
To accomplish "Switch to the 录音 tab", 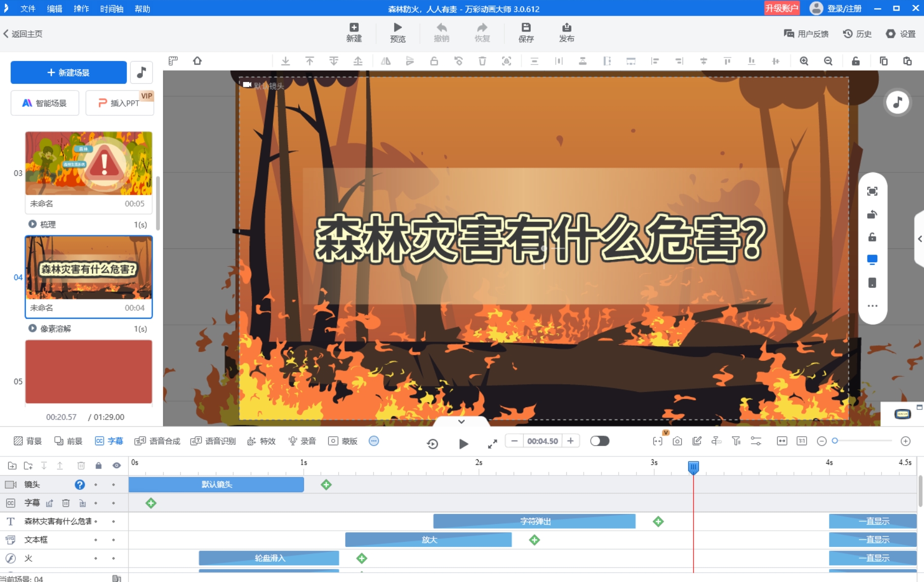I will tap(302, 441).
